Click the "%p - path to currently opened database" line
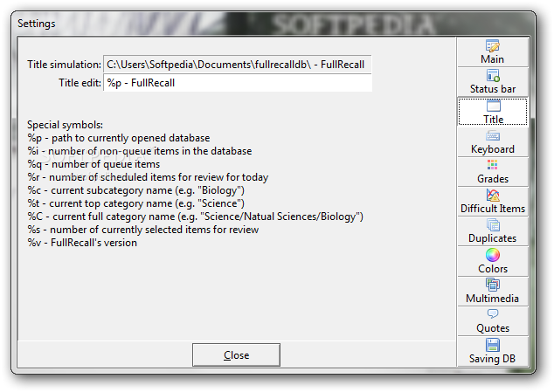 [118, 138]
